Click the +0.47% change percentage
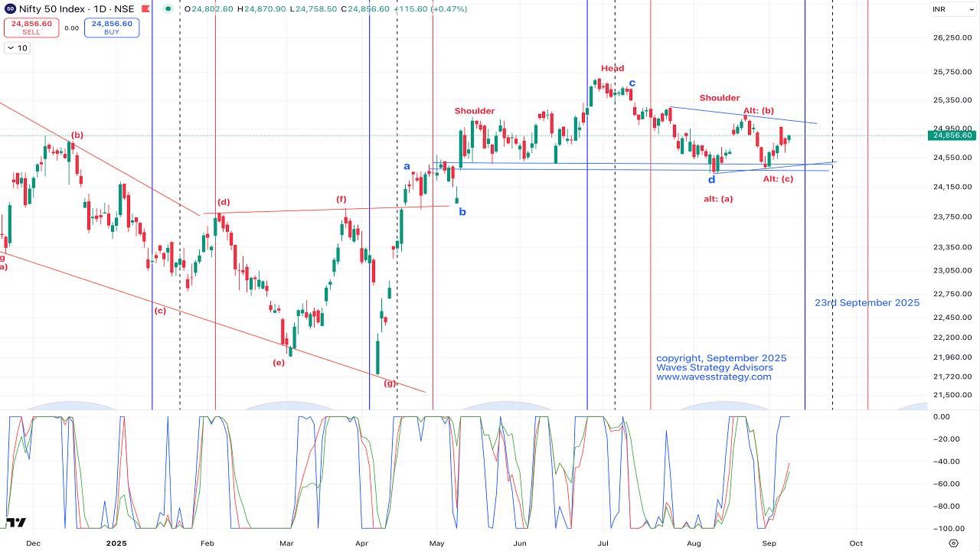Viewport: 980px width, 551px height. [449, 10]
